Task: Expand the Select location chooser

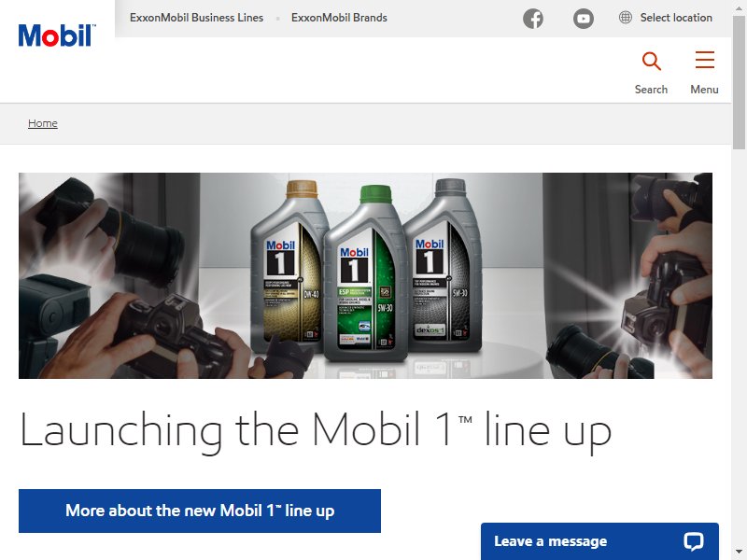Action: coord(666,18)
